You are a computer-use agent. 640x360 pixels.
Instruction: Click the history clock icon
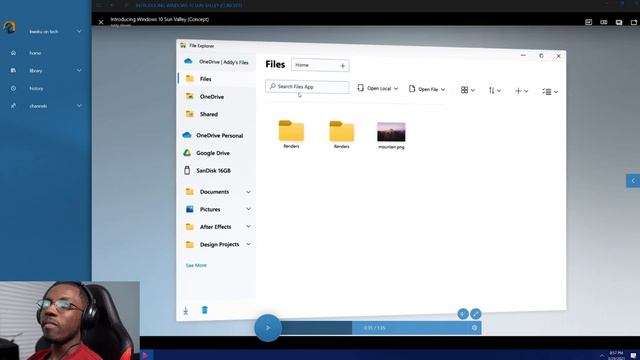click(x=13, y=88)
